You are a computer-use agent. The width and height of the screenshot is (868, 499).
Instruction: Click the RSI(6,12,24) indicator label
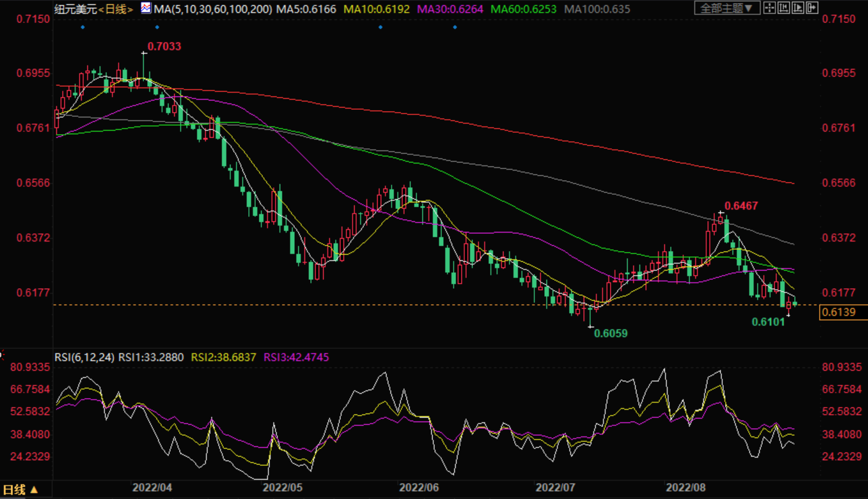[84, 357]
